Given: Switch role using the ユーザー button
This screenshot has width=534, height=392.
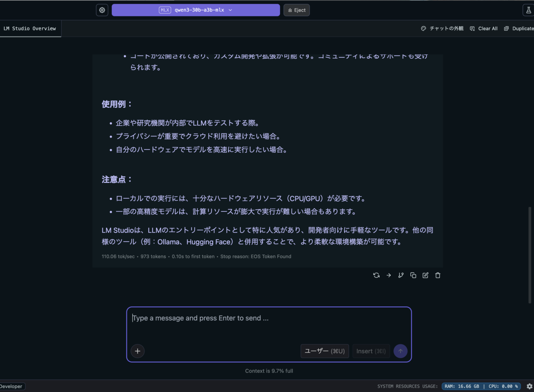Looking at the screenshot, I should (x=325, y=351).
